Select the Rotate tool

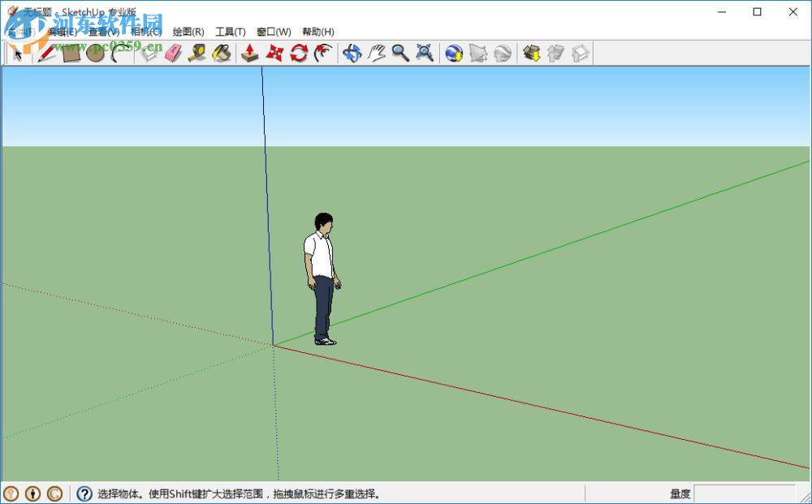click(x=297, y=53)
